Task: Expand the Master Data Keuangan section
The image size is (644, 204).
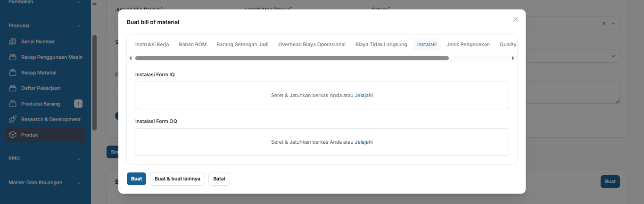Action: click(x=79, y=183)
